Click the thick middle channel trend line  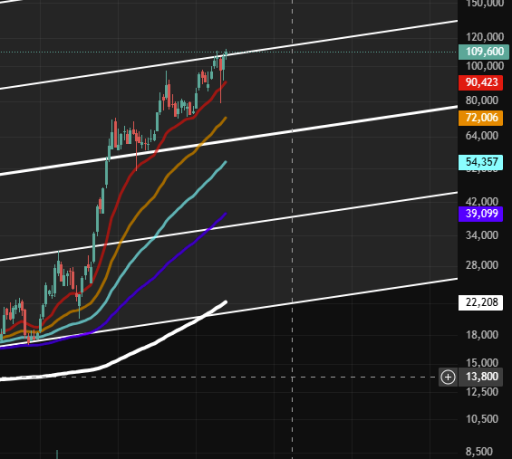pyautogui.click(x=333, y=125)
